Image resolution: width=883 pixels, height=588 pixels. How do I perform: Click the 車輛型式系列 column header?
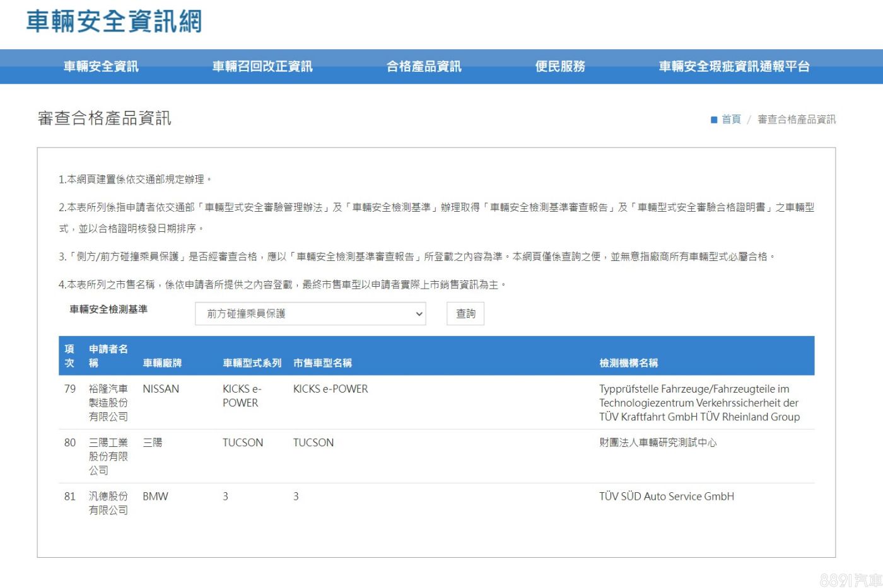coord(252,363)
